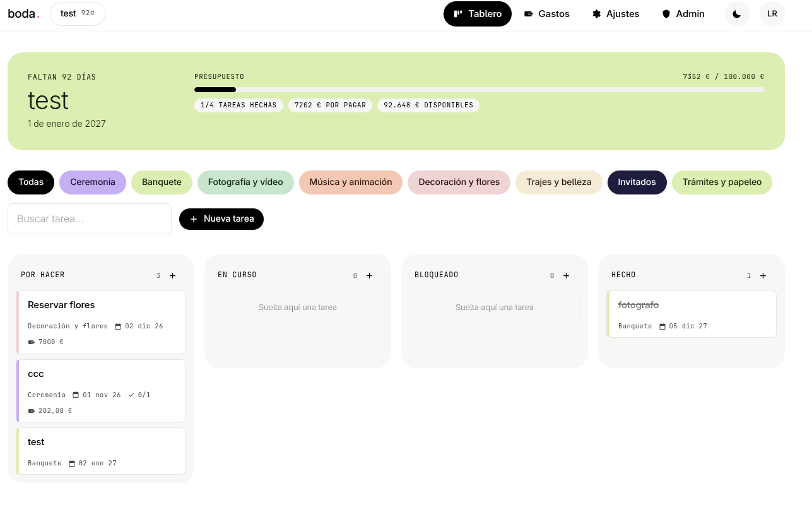Click the 0/1 checklist indicator on ccc
812x514 pixels.
click(139, 395)
